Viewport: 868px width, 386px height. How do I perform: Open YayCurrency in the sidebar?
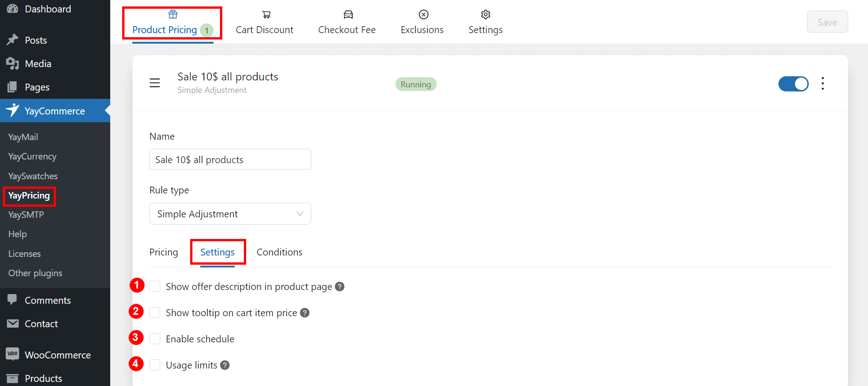click(32, 157)
